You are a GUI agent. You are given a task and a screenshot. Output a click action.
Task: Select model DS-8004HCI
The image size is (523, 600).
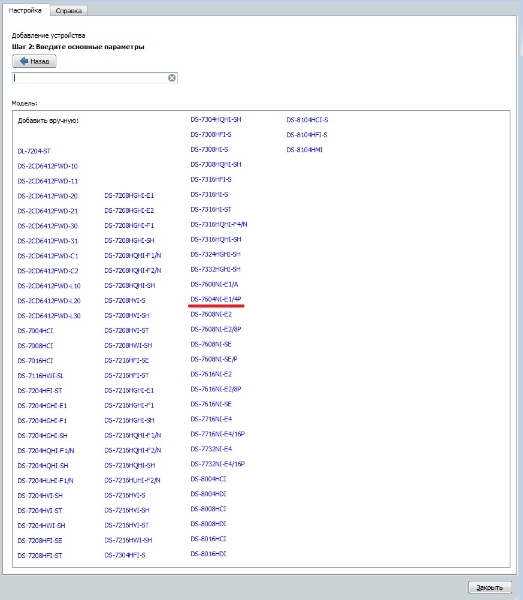(x=208, y=479)
